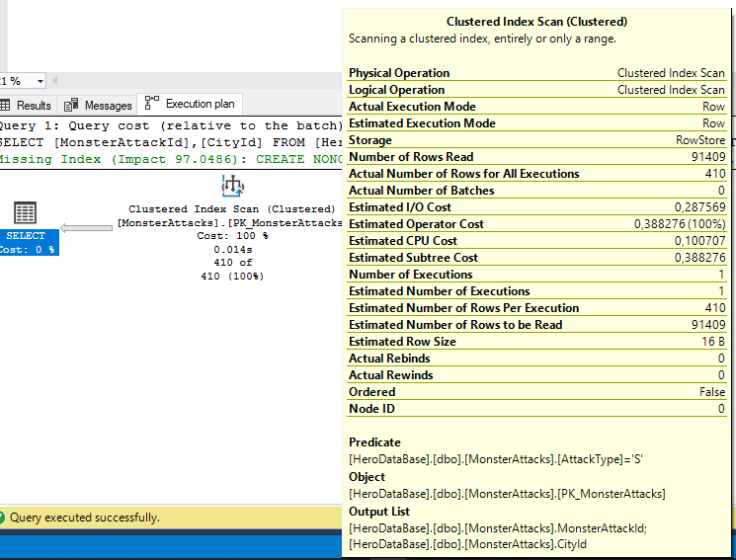Click the 'Number of Executions' row
This screenshot has width=736, height=560.
[x=537, y=275]
